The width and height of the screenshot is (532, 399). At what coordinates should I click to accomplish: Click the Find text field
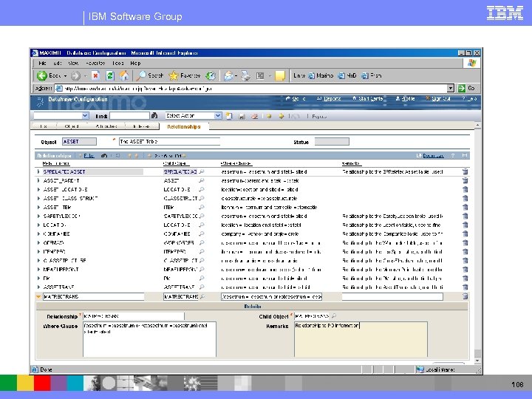point(129,116)
